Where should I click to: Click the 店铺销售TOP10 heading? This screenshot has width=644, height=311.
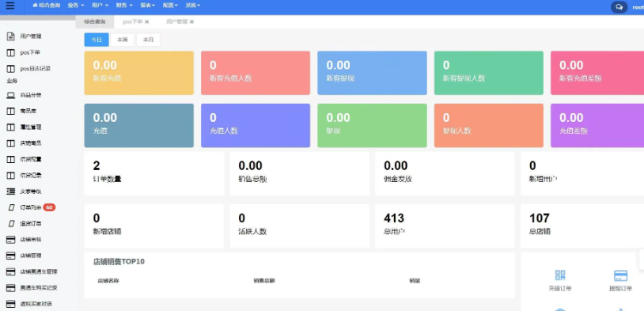119,262
